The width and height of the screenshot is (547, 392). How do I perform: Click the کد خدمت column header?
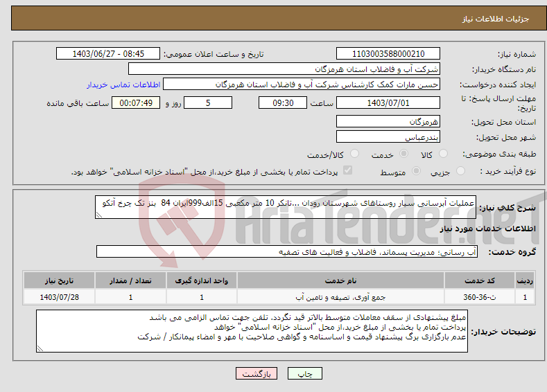click(x=480, y=280)
